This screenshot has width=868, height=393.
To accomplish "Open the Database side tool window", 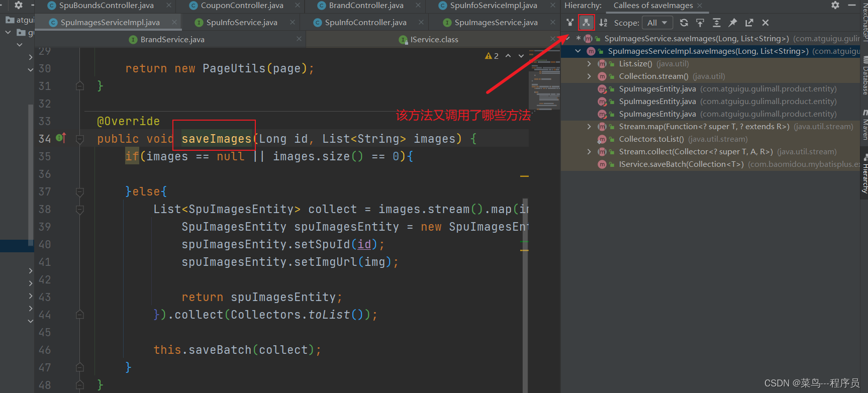I will point(864,75).
